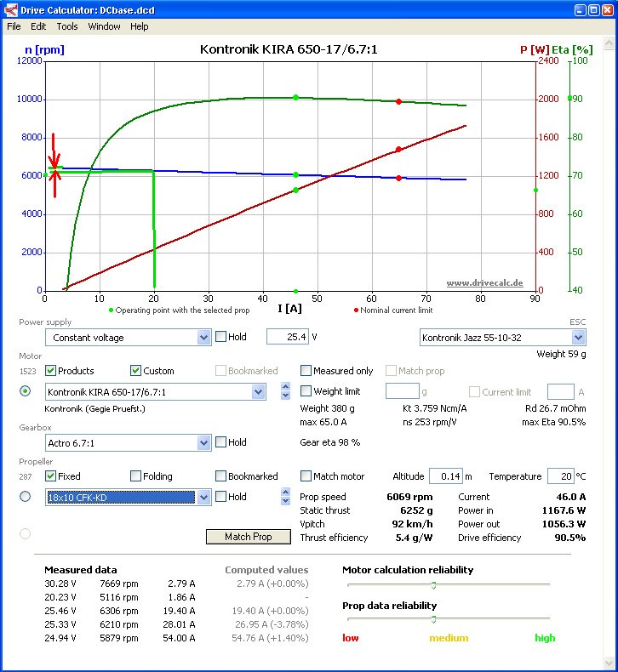Click the chart title Kontronik KIRA 650-17/6.7:1
The image size is (618, 672).
289,49
